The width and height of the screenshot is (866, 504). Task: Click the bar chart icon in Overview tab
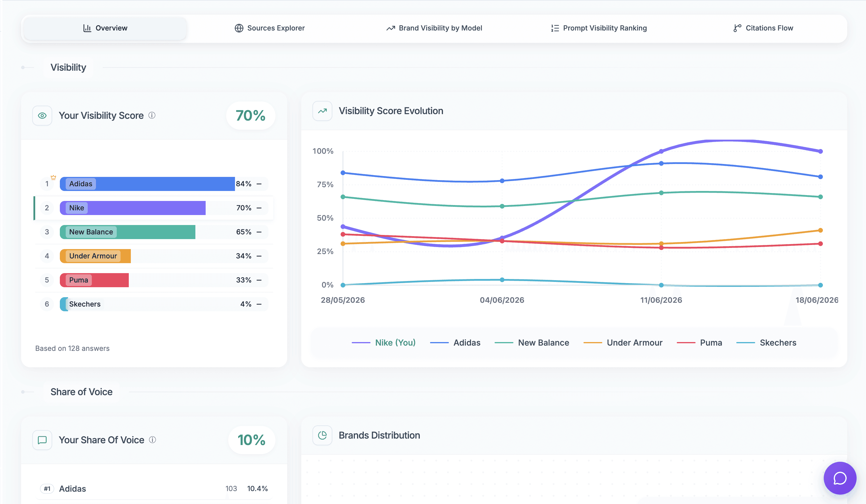[87, 28]
